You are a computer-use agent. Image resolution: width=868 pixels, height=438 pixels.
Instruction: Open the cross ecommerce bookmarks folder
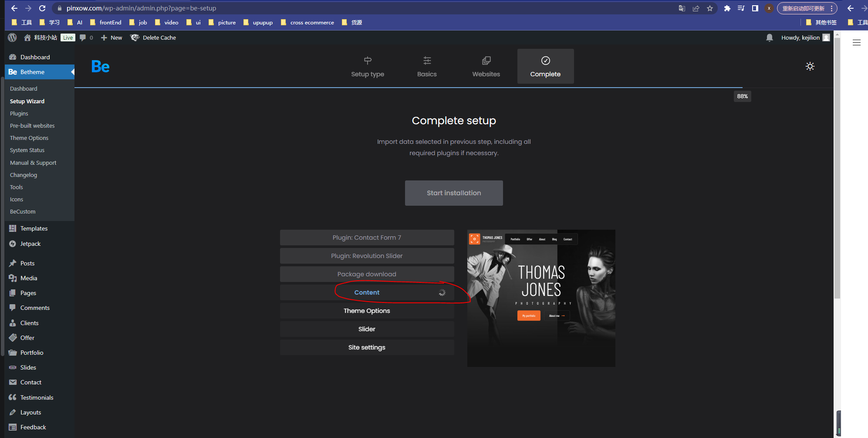(x=307, y=22)
